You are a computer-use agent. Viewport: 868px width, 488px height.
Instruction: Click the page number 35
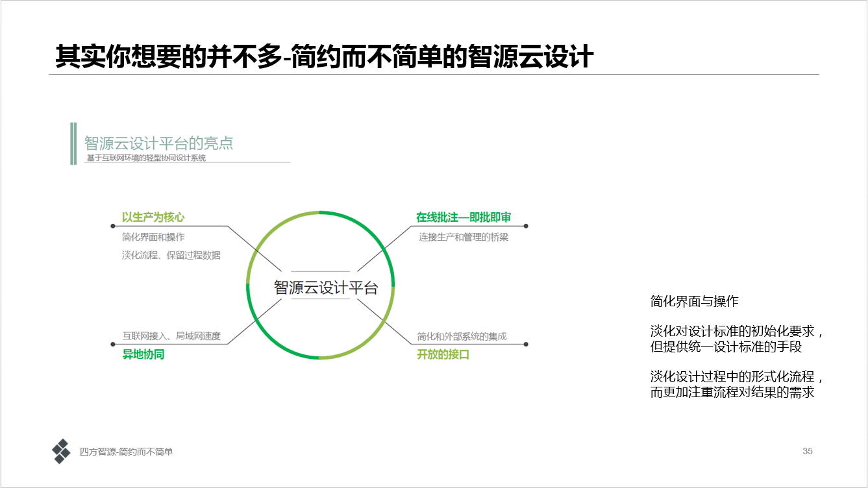click(808, 451)
